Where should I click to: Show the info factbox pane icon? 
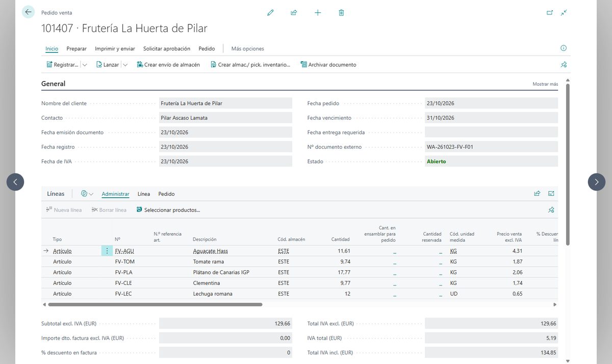(x=564, y=48)
